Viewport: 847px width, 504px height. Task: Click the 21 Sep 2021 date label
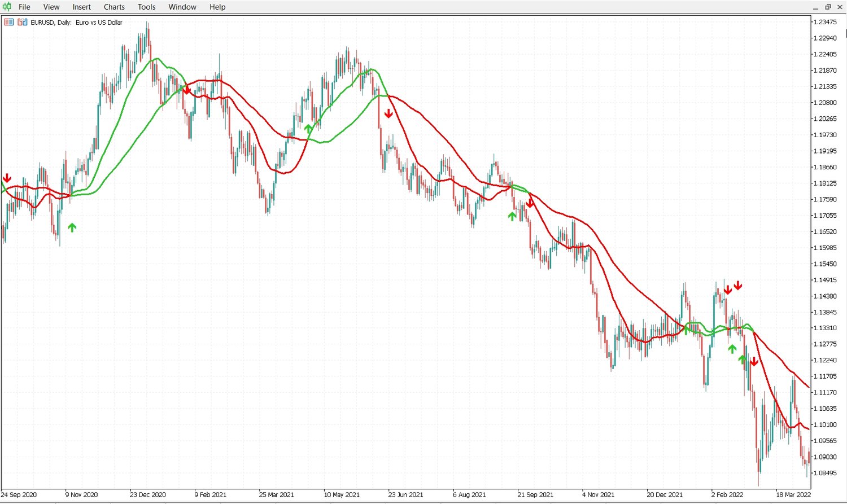point(535,495)
